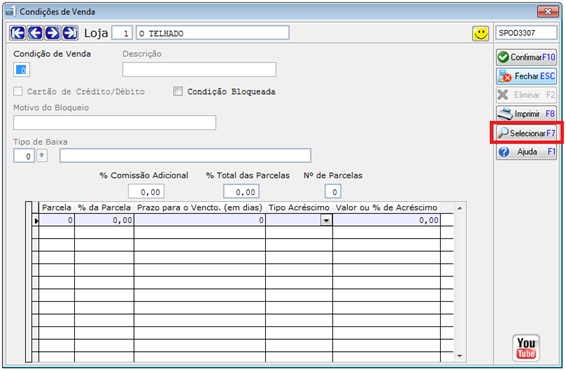
Task: Expand the Tipo Acréscimo dropdown arrow
Action: tap(326, 220)
